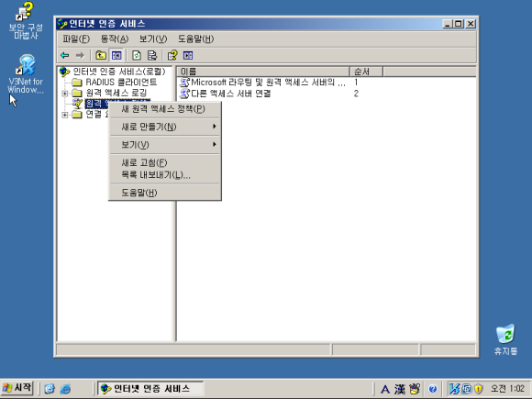Open the 보기(V) menu in menu bar
The height and width of the screenshot is (399, 532).
click(x=153, y=39)
